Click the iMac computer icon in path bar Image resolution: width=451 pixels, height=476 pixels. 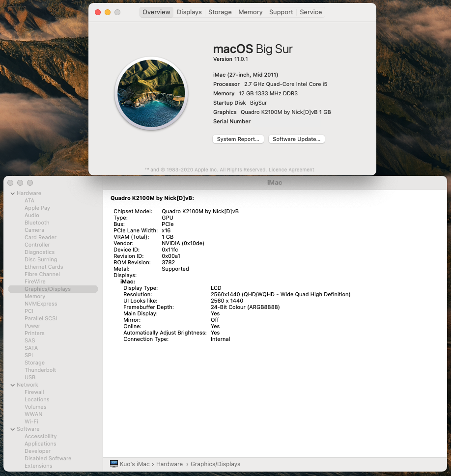114,464
